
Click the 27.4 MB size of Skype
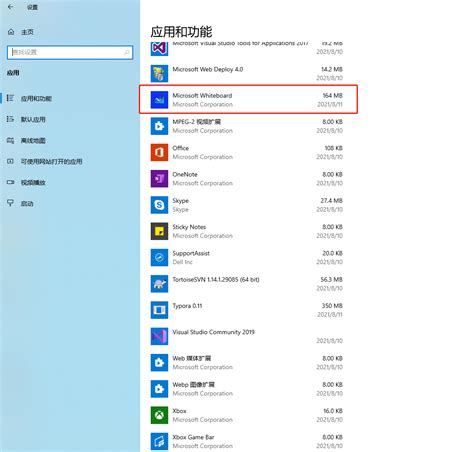click(332, 201)
